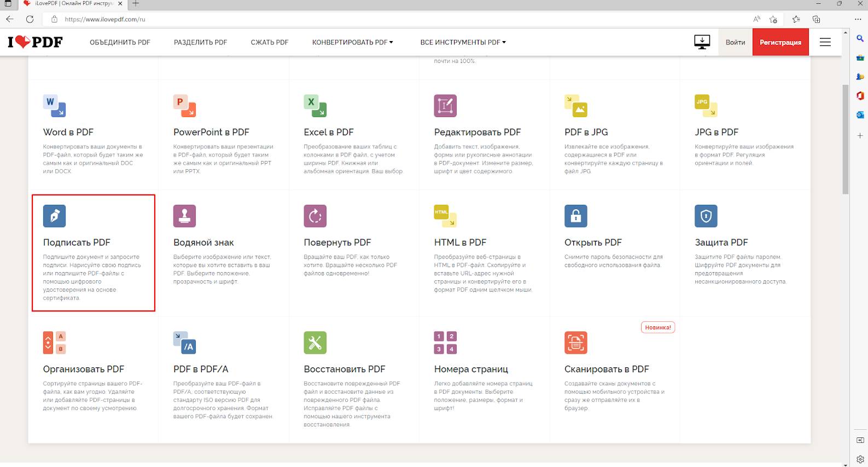The height and width of the screenshot is (467, 868).
Task: Click the Сканировать в PDF icon
Action: pos(576,343)
